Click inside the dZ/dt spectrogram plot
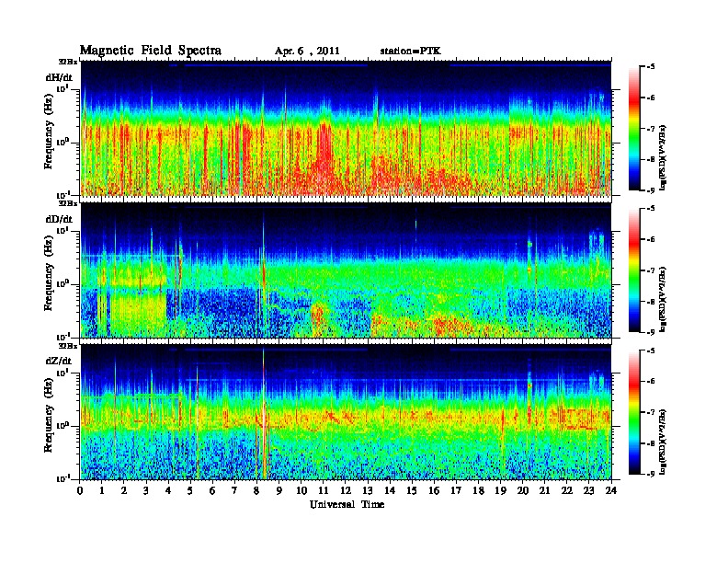The image size is (728, 563). pos(346,412)
